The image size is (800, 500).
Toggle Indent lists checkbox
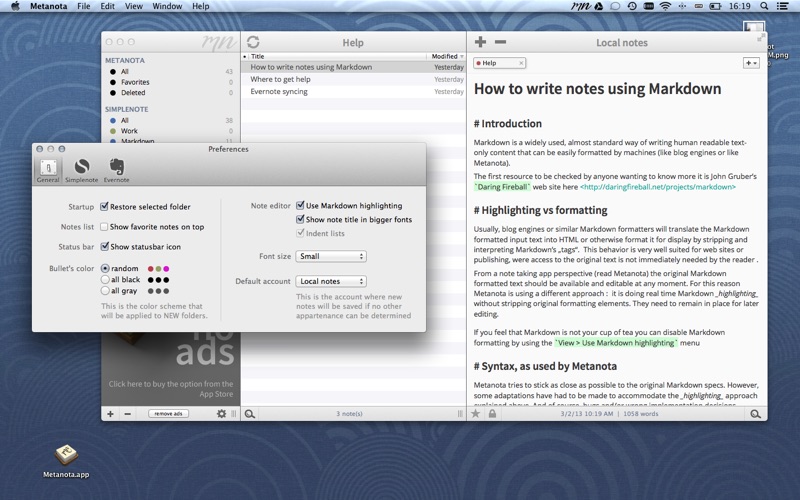click(x=300, y=233)
